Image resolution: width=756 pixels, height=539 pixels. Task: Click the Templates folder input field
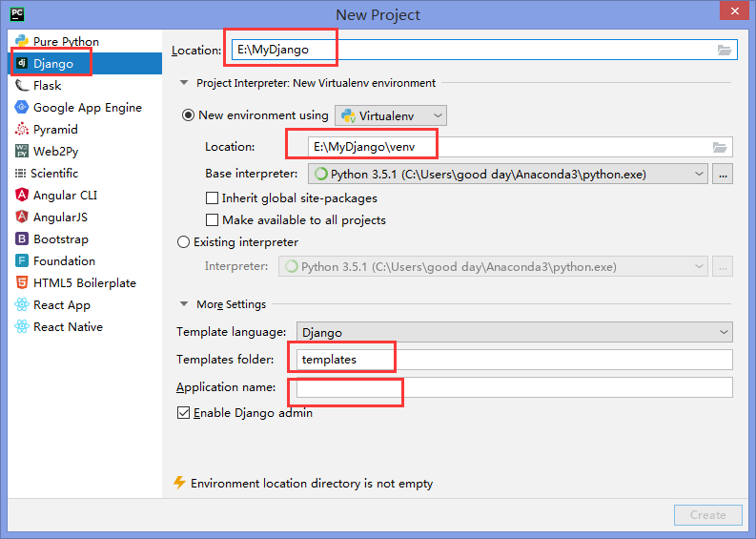click(x=515, y=360)
